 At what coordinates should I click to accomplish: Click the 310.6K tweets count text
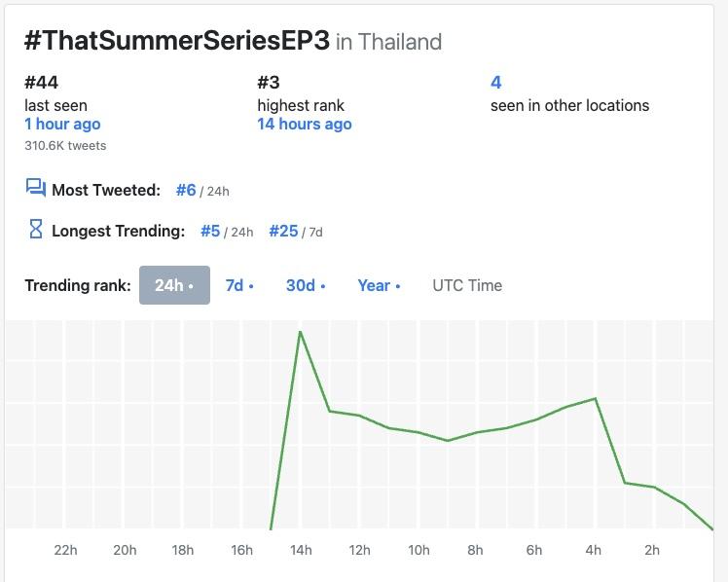[x=65, y=146]
